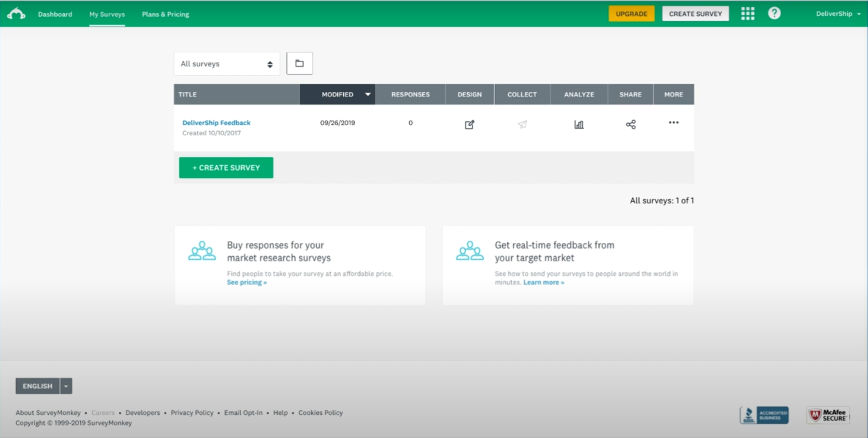Click the yellow Upgrade button

[x=631, y=14]
